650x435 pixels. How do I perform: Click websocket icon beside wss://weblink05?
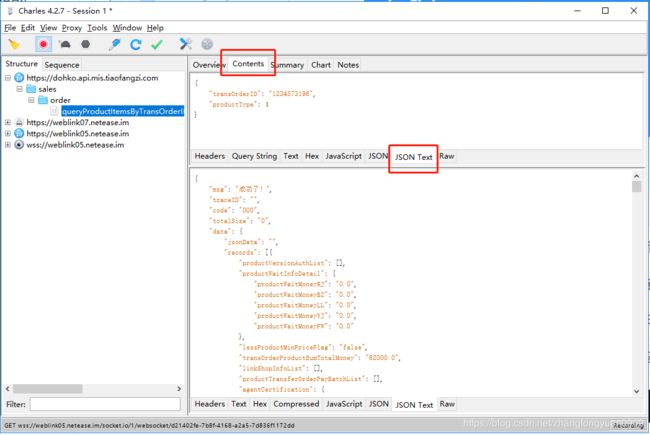tap(19, 145)
